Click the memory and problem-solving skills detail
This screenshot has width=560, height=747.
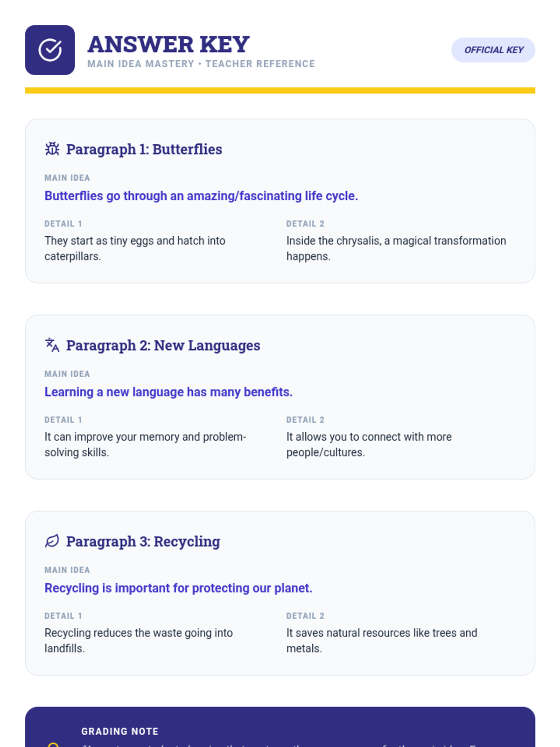[145, 444]
